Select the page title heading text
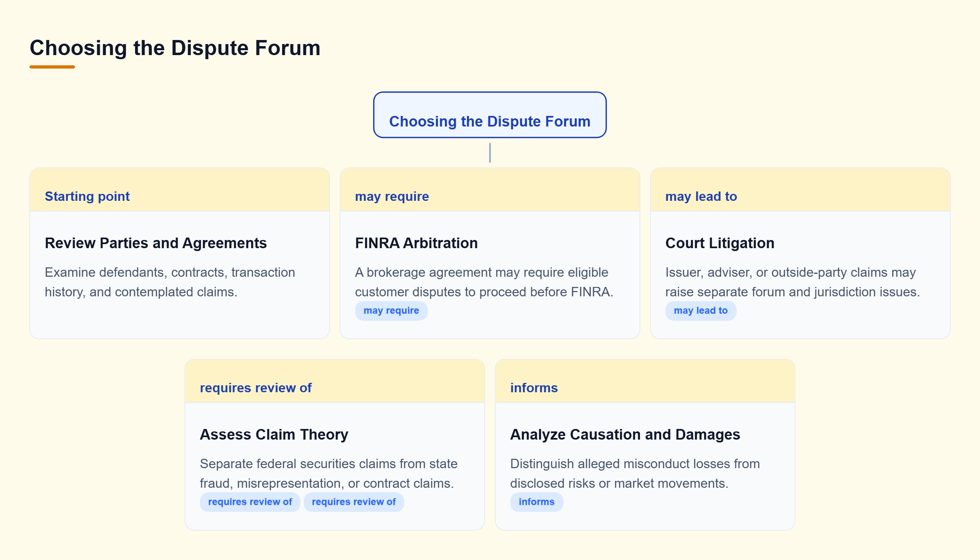This screenshot has width=980, height=560. click(x=175, y=48)
